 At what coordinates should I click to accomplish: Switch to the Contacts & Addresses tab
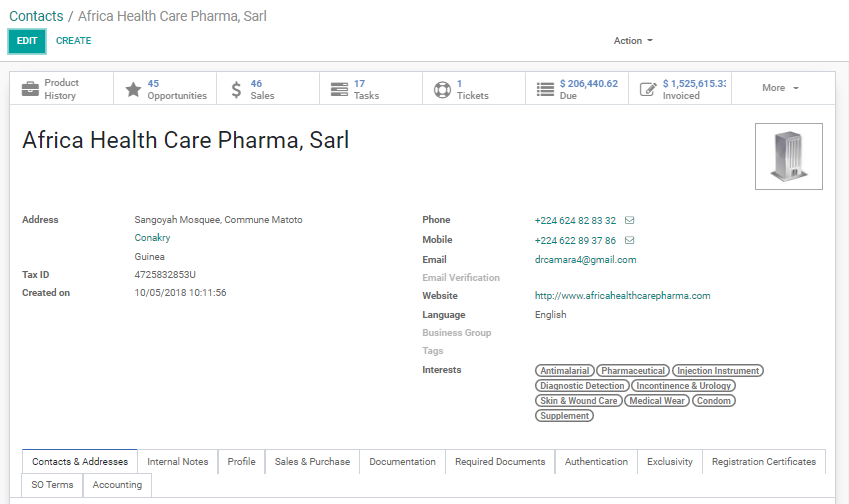click(80, 462)
